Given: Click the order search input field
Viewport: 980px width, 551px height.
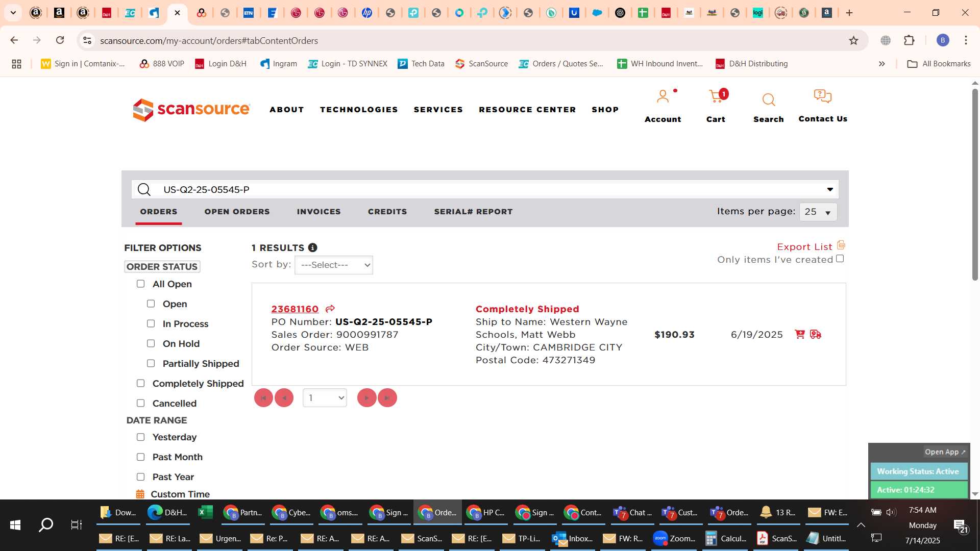Looking at the screenshot, I should tap(485, 190).
